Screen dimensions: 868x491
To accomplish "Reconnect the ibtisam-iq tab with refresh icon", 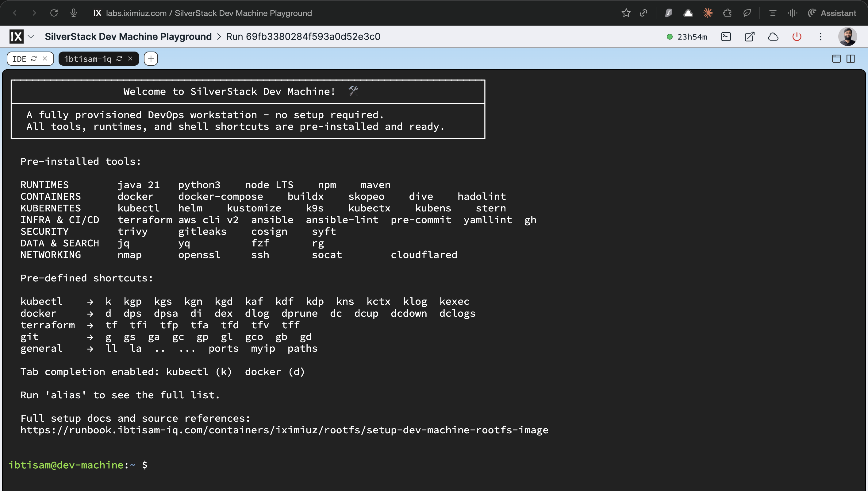I will (x=119, y=58).
